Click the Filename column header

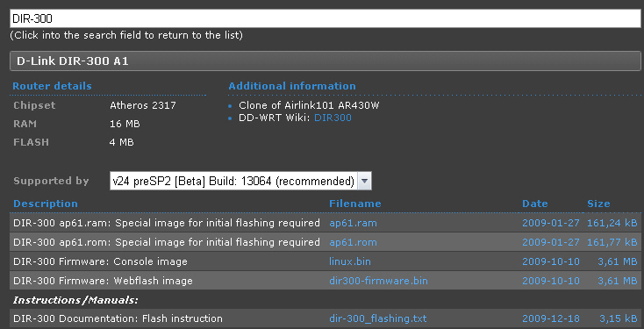[354, 204]
